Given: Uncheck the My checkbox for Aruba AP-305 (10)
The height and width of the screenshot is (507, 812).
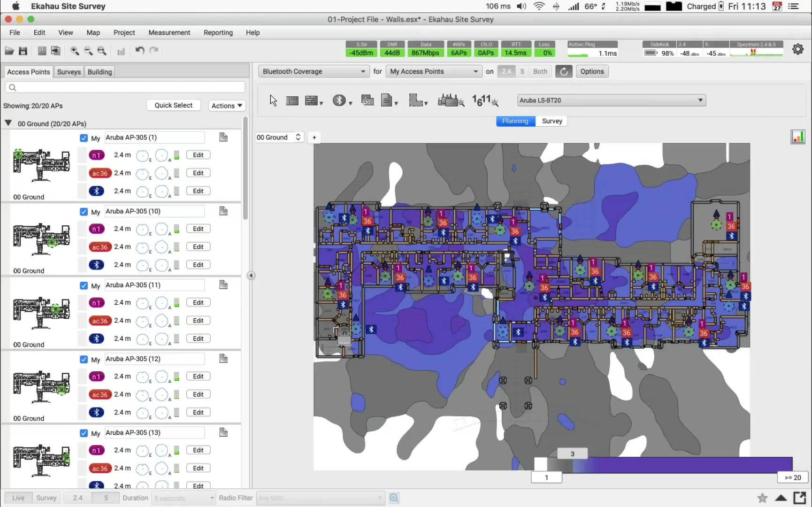Looking at the screenshot, I should pyautogui.click(x=84, y=212).
